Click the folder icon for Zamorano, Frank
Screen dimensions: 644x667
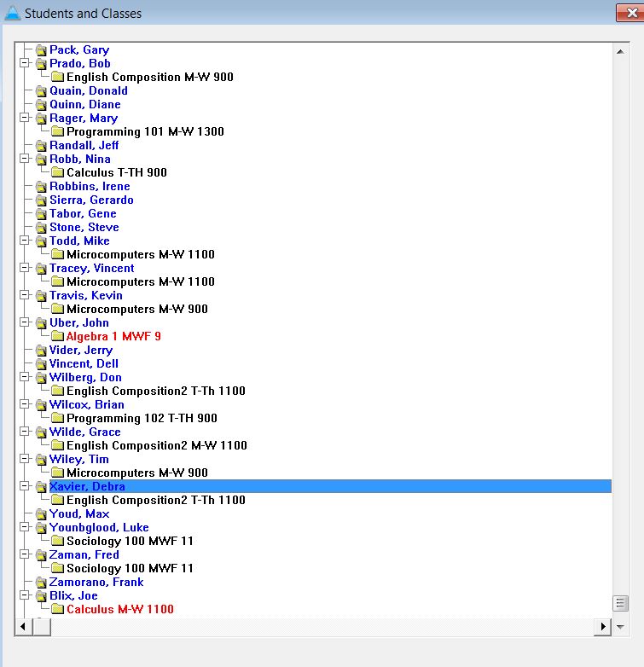point(41,583)
